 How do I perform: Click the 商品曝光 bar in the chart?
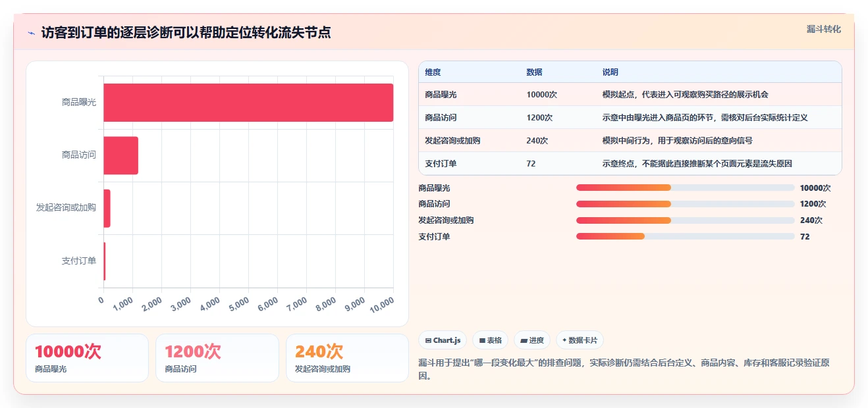click(248, 103)
